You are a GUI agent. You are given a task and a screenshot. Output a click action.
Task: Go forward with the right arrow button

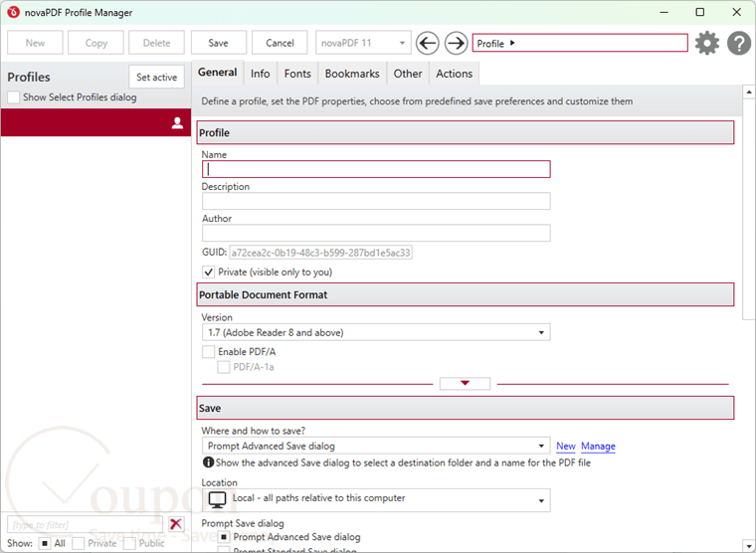pos(456,43)
